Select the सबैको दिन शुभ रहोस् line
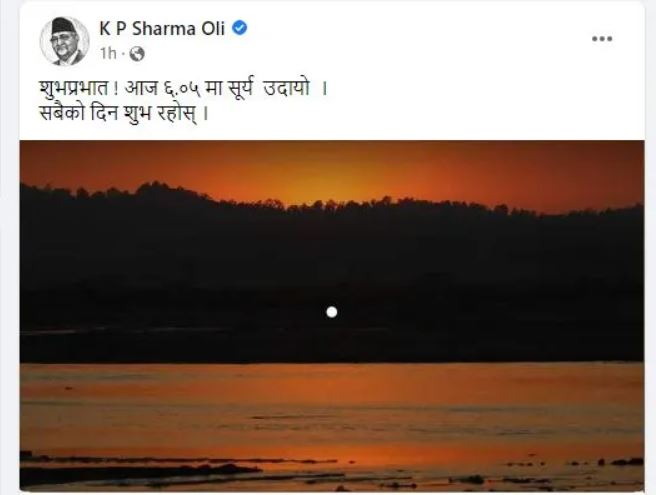The image size is (656, 495). point(123,113)
